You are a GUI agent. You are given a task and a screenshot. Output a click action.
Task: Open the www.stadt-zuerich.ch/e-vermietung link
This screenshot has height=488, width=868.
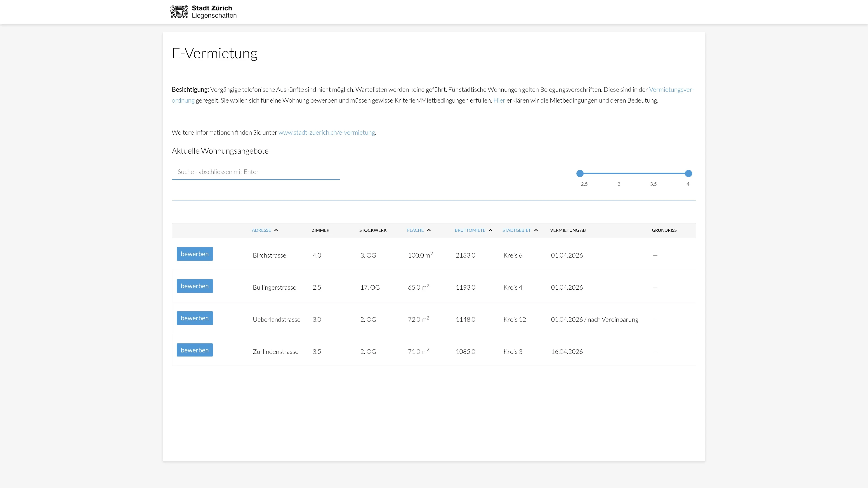(x=326, y=132)
